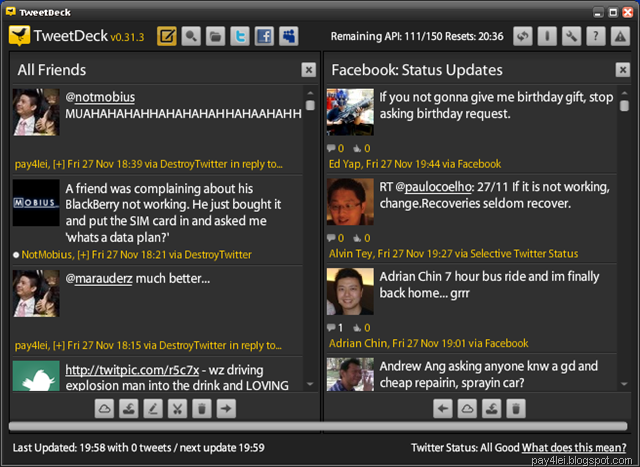Screen dimensions: 640x467
Task: Click the TweetDeck yellow bird logo
Action: 19,36
